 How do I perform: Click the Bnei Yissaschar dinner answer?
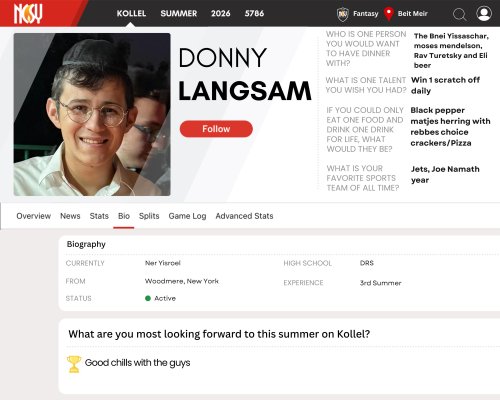pyautogui.click(x=451, y=50)
